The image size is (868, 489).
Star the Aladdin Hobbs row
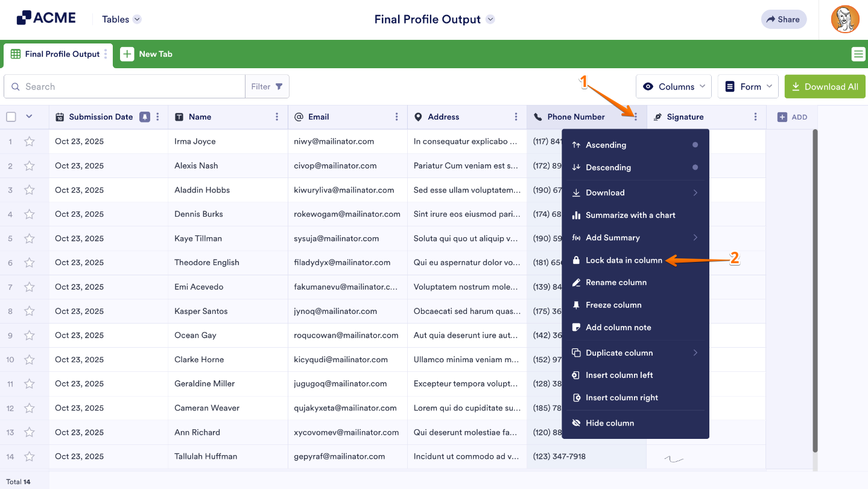pos(29,190)
